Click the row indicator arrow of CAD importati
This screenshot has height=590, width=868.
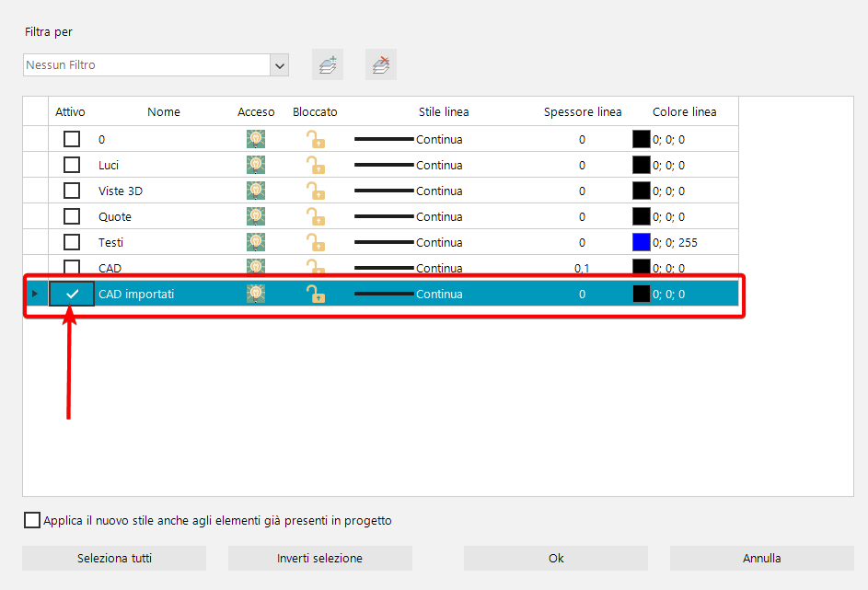coord(35,294)
